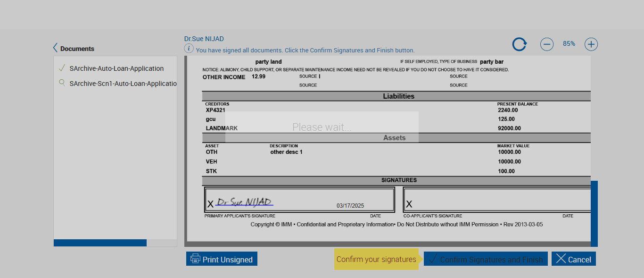This screenshot has width=644, height=278.
Task: Click the printer icon on Print Unsigned
Action: tap(195, 259)
